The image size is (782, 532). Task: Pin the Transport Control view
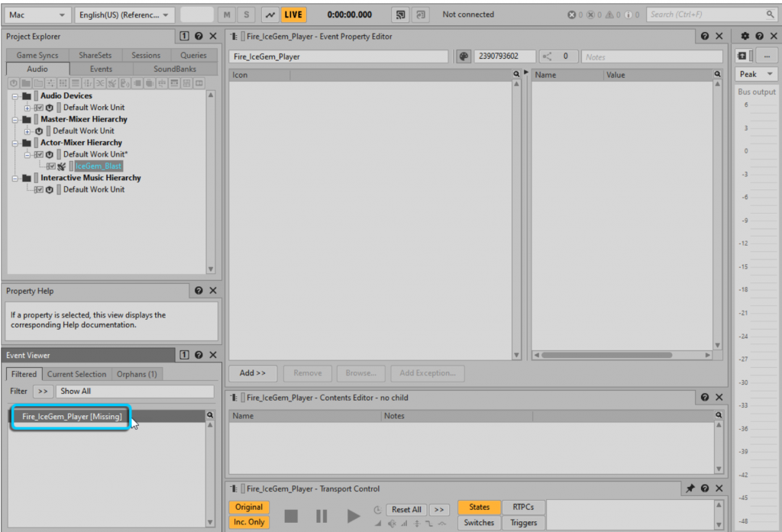pyautogui.click(x=690, y=488)
